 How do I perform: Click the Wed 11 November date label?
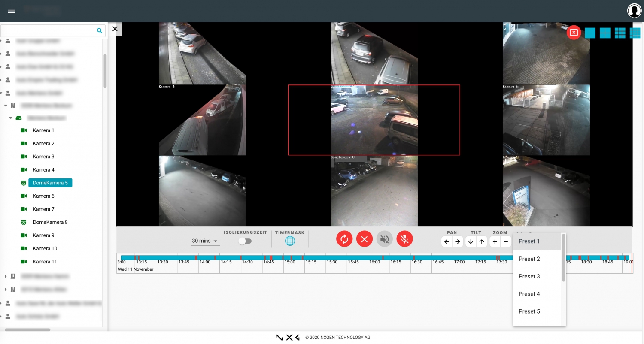click(x=136, y=269)
